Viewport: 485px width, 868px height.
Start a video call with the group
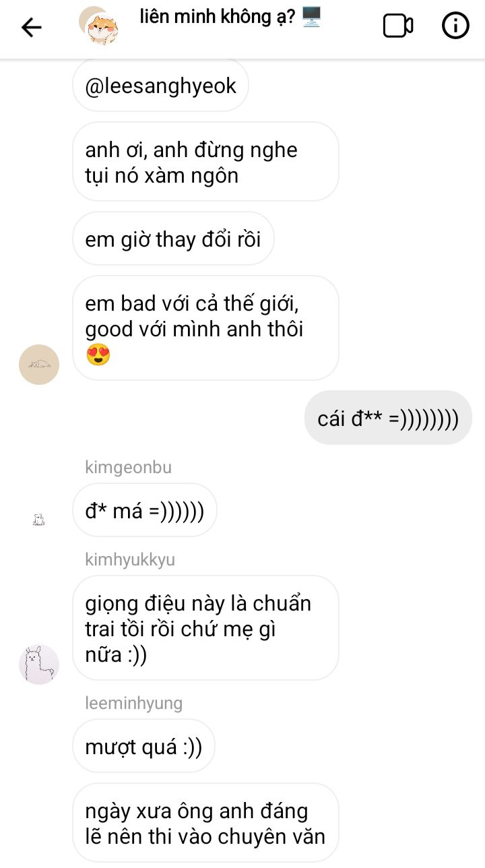[x=398, y=26]
